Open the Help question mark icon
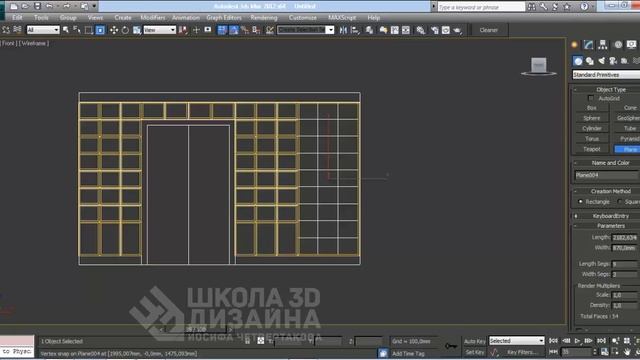 tap(584, 7)
